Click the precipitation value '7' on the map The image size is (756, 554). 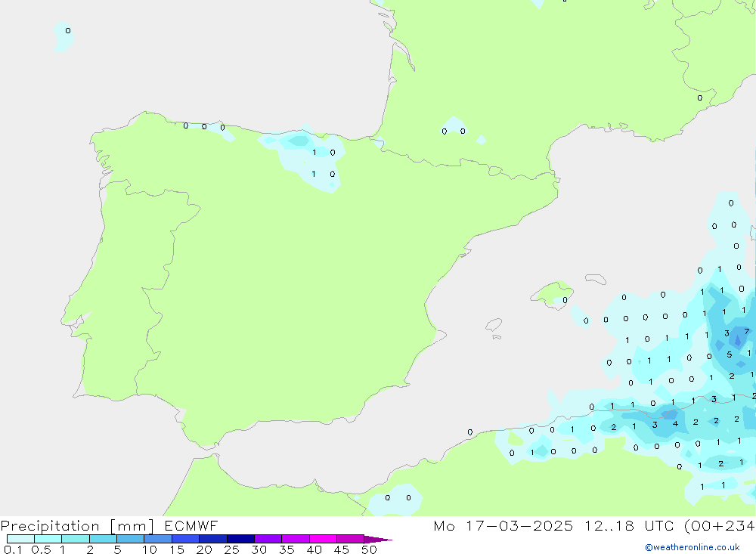(x=746, y=331)
